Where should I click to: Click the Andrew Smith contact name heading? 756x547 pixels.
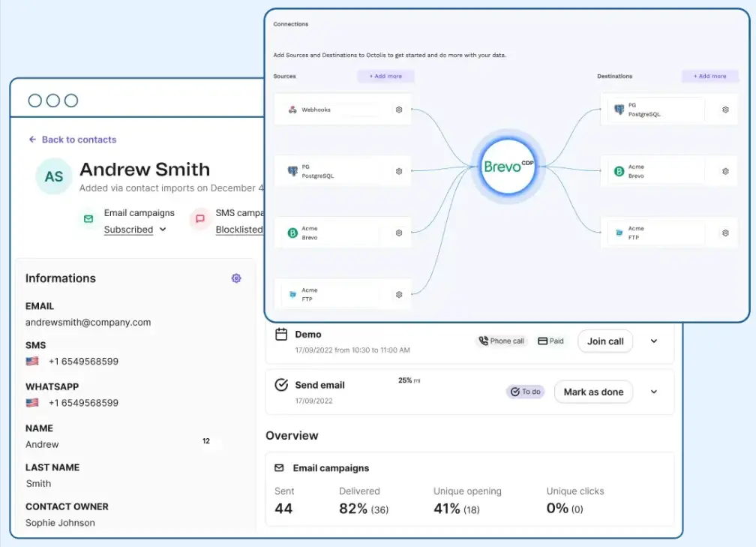click(x=145, y=170)
